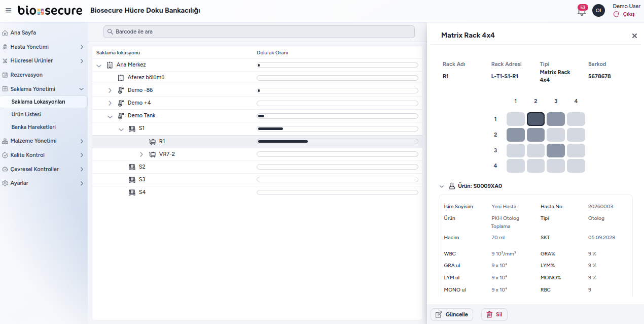Screen dimensions: 644x324
Task: Click the Çıkış logout link
Action: [624, 14]
